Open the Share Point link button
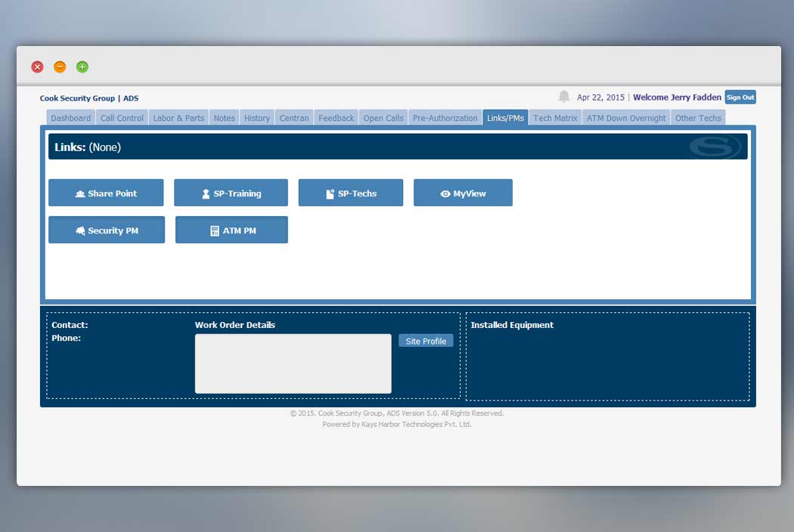Screen dimensions: 794x532 106,193
